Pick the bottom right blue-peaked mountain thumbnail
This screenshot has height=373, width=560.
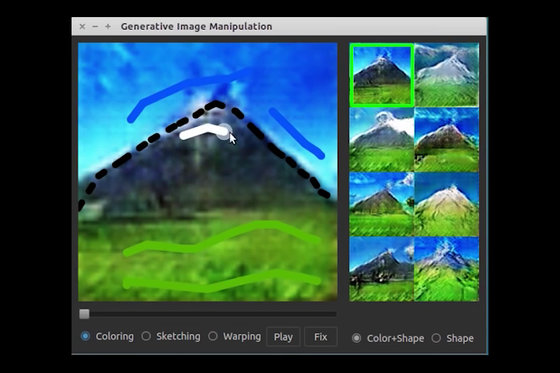pos(446,269)
